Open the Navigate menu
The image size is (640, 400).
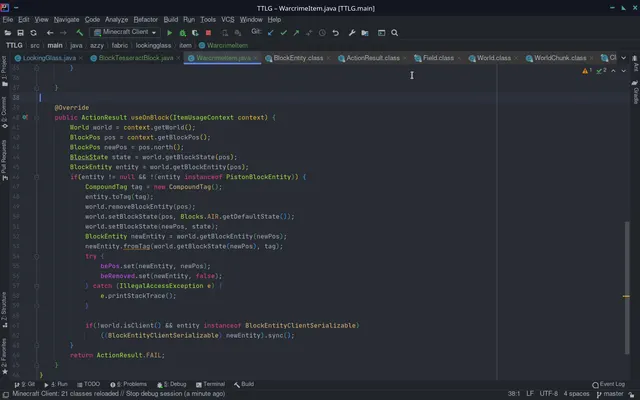point(67,20)
